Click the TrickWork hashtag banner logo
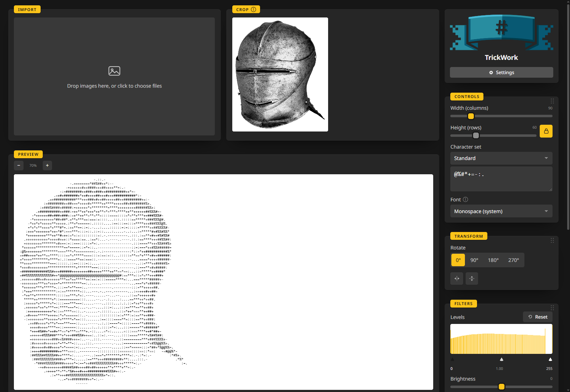570x392 pixels. point(501,33)
